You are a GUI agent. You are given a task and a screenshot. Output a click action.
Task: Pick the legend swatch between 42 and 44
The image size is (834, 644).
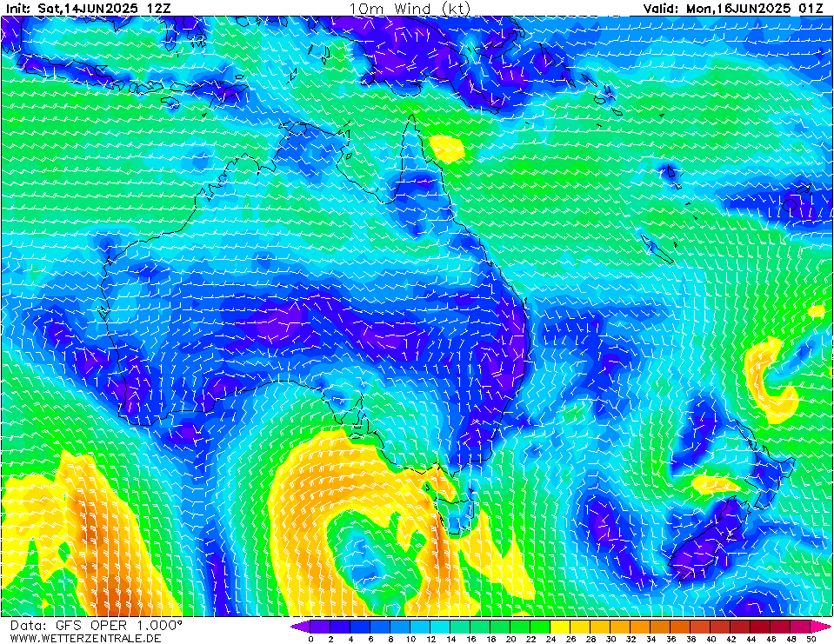tap(741, 627)
